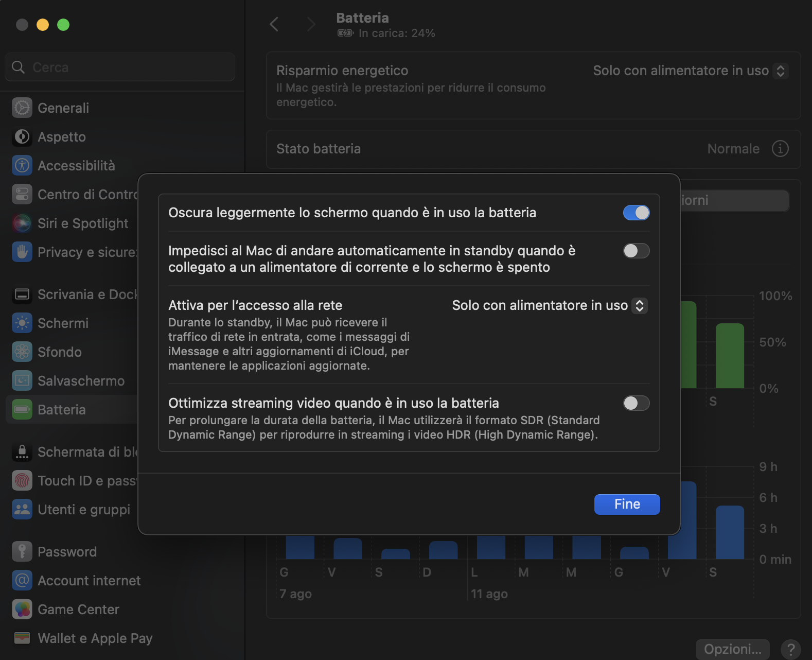The height and width of the screenshot is (660, 812).
Task: Open the Utenti e gruppi icon
Action: pos(22,510)
